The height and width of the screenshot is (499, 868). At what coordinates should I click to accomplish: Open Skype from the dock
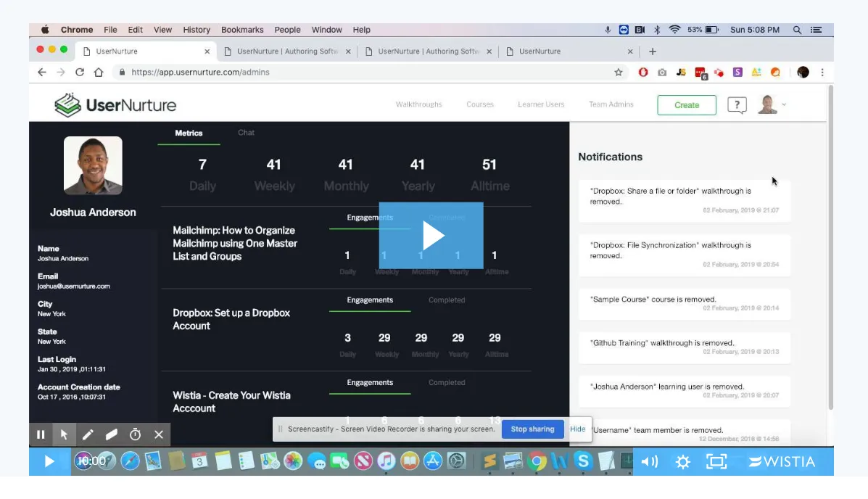tap(583, 461)
